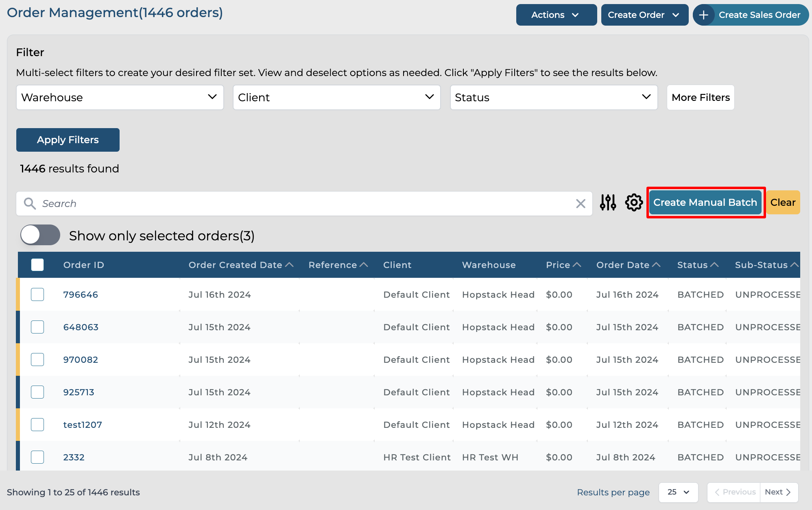Sort the Status column arrow
Viewport: 812px width, 510px height.
pyautogui.click(x=714, y=265)
